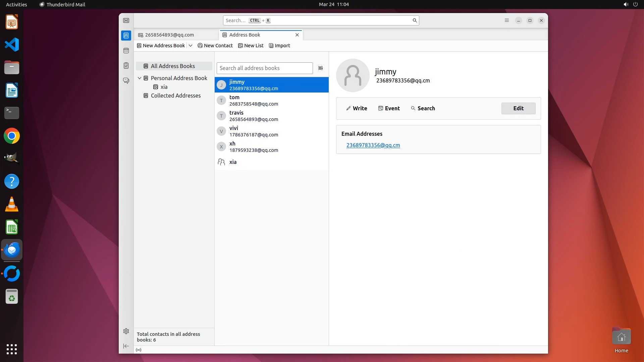The height and width of the screenshot is (362, 644).
Task: Open Settings gear in spaces toolbar
Action: tap(126, 331)
